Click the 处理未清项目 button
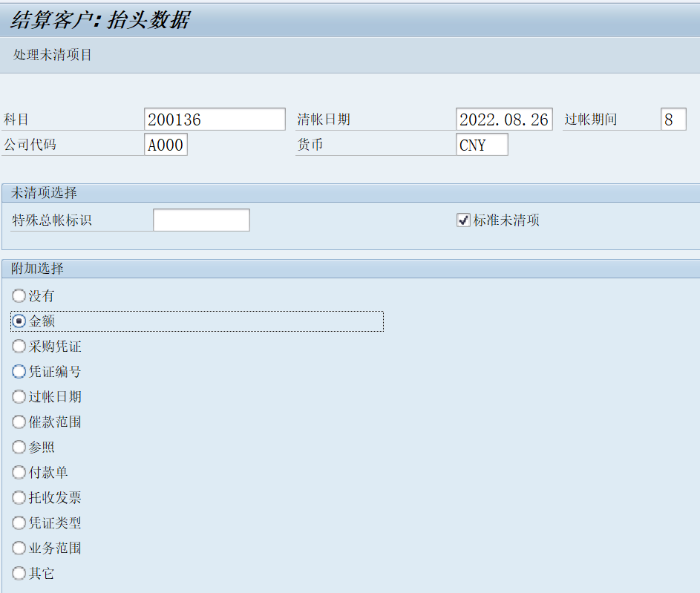The image size is (700, 593). (x=52, y=55)
